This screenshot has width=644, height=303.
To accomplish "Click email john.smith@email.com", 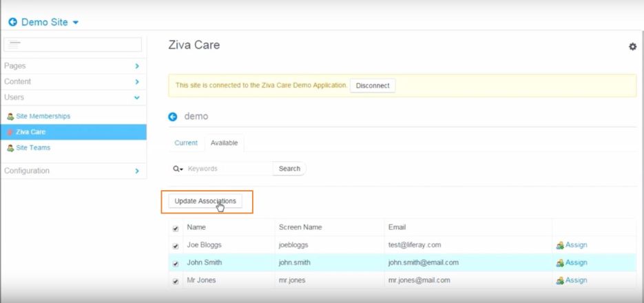I will click(424, 262).
